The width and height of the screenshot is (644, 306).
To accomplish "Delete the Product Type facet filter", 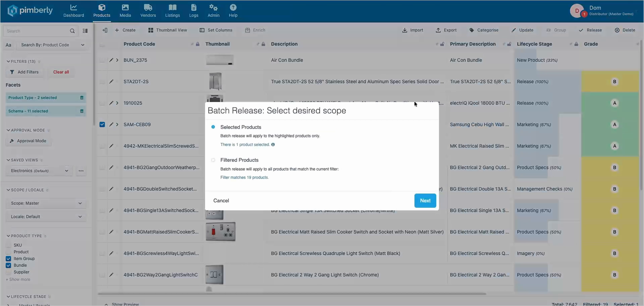I will (82, 98).
